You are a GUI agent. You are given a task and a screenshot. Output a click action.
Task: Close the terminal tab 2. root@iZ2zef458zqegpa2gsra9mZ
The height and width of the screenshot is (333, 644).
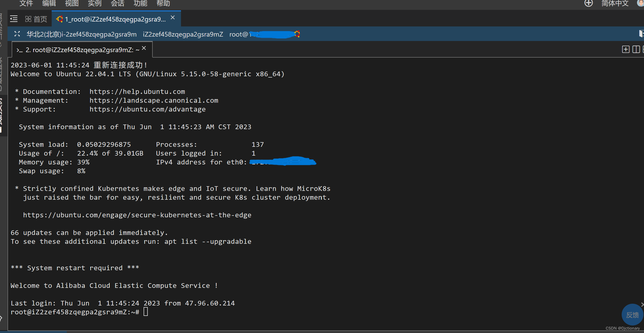(x=144, y=48)
